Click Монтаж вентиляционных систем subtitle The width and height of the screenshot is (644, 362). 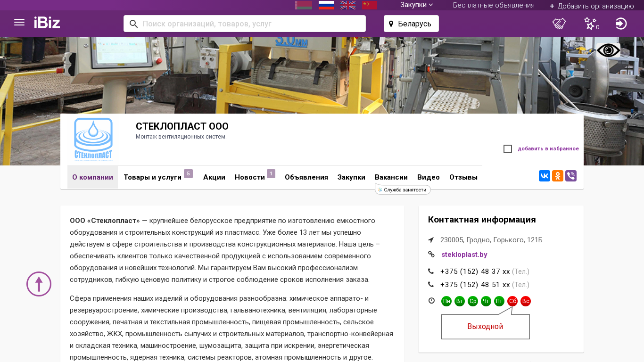tap(181, 137)
